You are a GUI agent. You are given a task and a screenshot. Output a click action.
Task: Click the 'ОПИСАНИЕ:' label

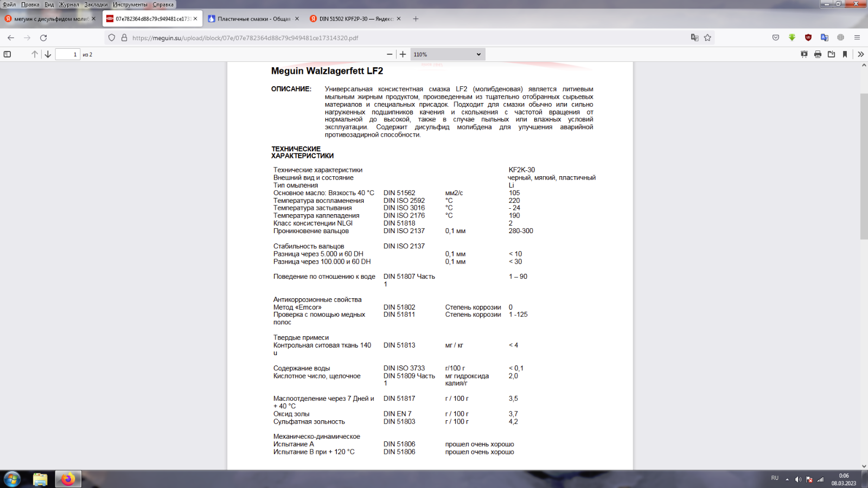[291, 89]
